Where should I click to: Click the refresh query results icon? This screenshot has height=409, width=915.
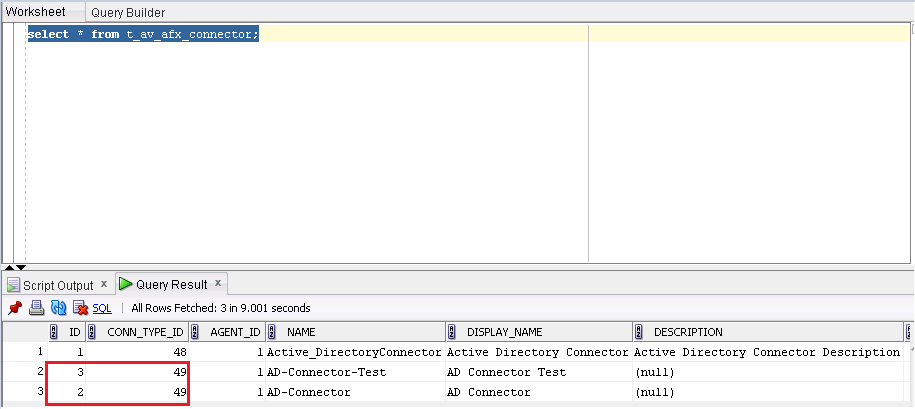[58, 308]
